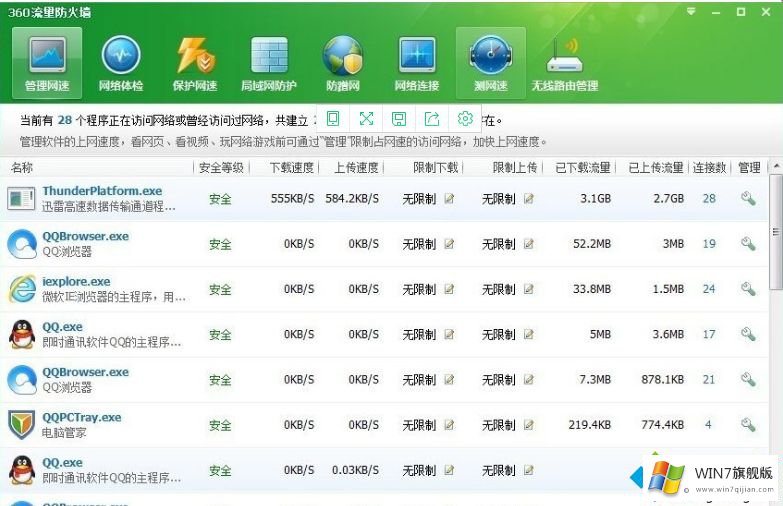Edit upload limit for iexplore.exe
The height and width of the screenshot is (506, 783).
(x=529, y=289)
